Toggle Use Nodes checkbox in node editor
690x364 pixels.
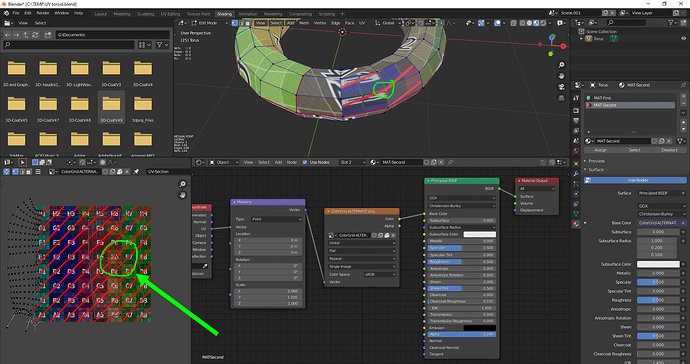coord(305,162)
